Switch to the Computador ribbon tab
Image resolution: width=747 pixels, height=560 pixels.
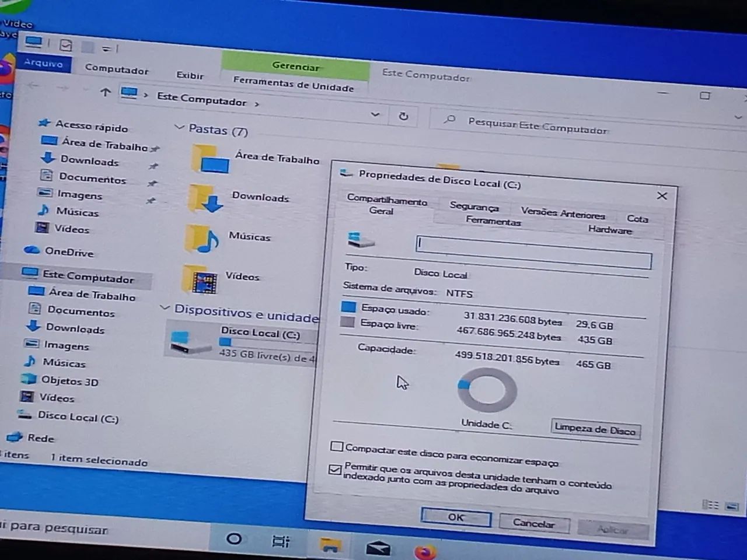click(x=117, y=69)
